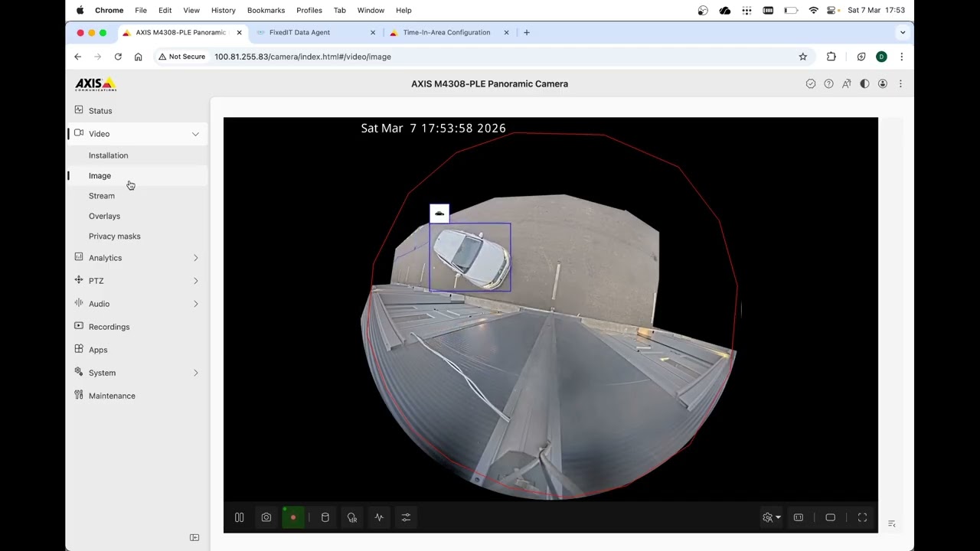Click the address bar URL
The width and height of the screenshot is (980, 551).
tap(302, 57)
